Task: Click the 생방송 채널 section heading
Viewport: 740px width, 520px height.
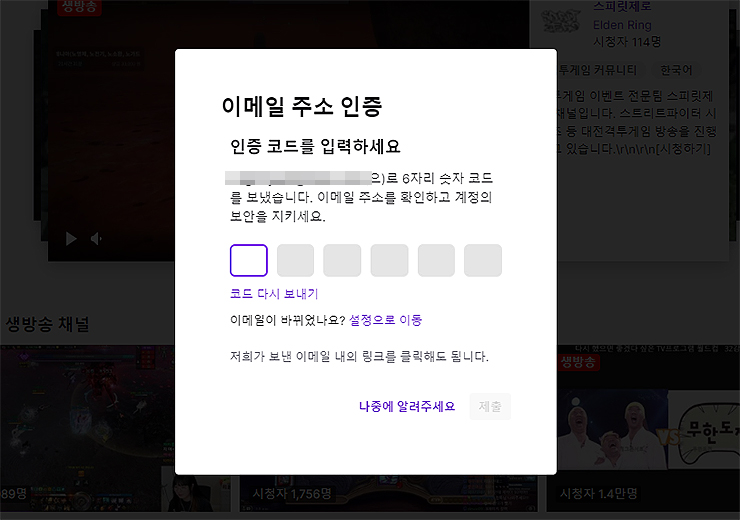Action: pos(47,324)
